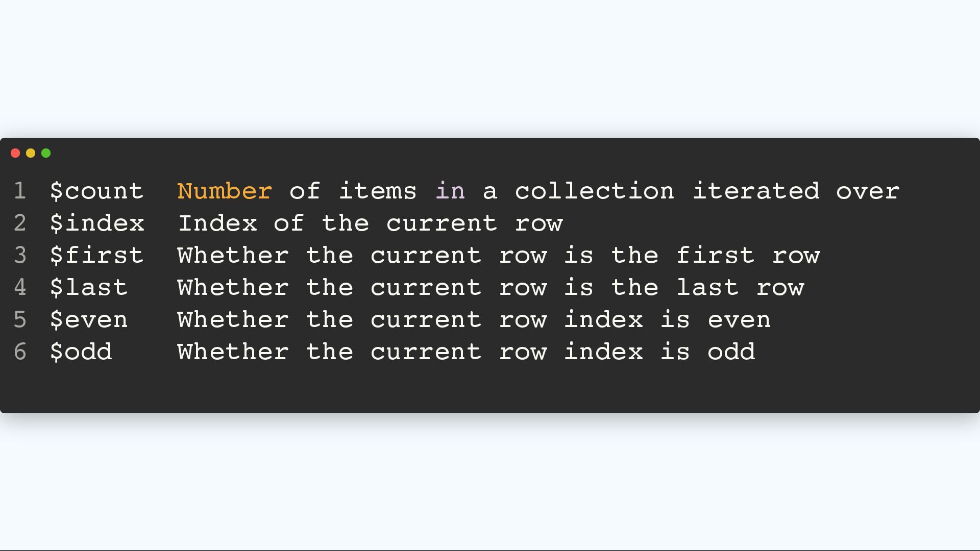Viewport: 980px width, 551px height.
Task: Click line number 1 in gutter
Action: tap(20, 191)
